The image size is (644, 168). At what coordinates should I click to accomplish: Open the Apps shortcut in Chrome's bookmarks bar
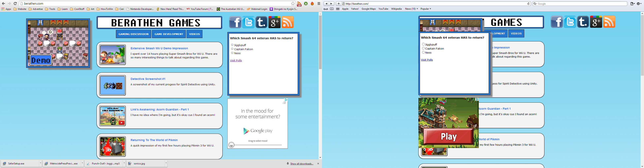pos(6,9)
